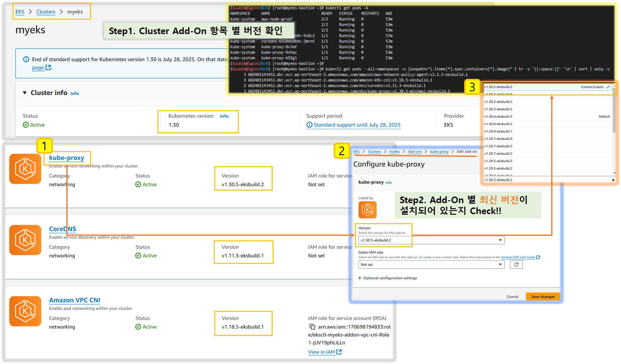Click the kube-proxy add-on icon
Viewport: 621px width, 364px height.
(25, 169)
